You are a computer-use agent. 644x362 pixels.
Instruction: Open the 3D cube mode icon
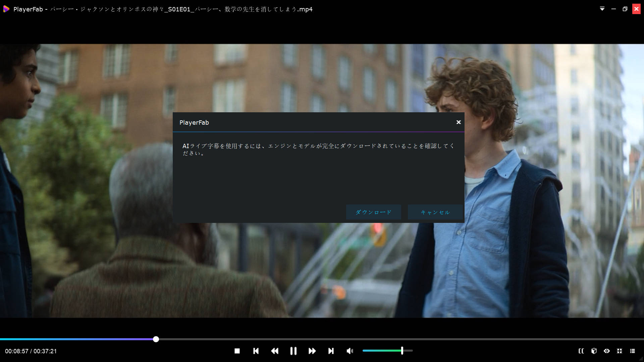pos(594,351)
